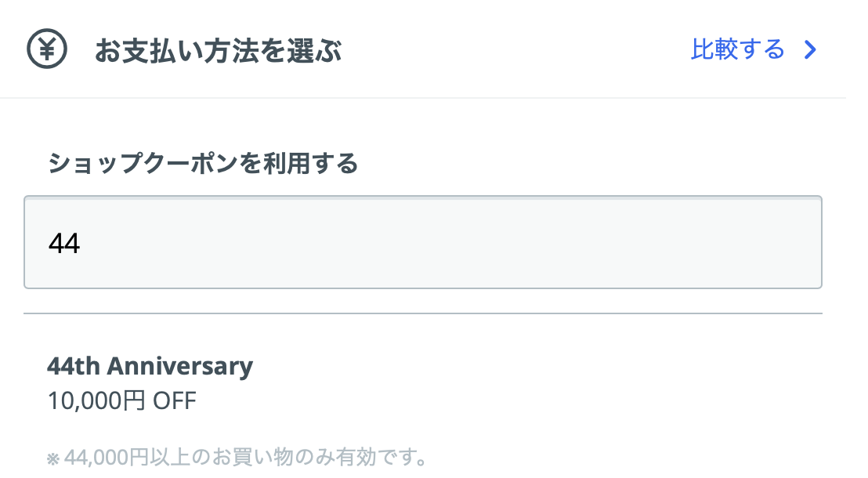The height and width of the screenshot is (478, 868).
Task: Click the OFF word in discount text
Action: click(175, 400)
